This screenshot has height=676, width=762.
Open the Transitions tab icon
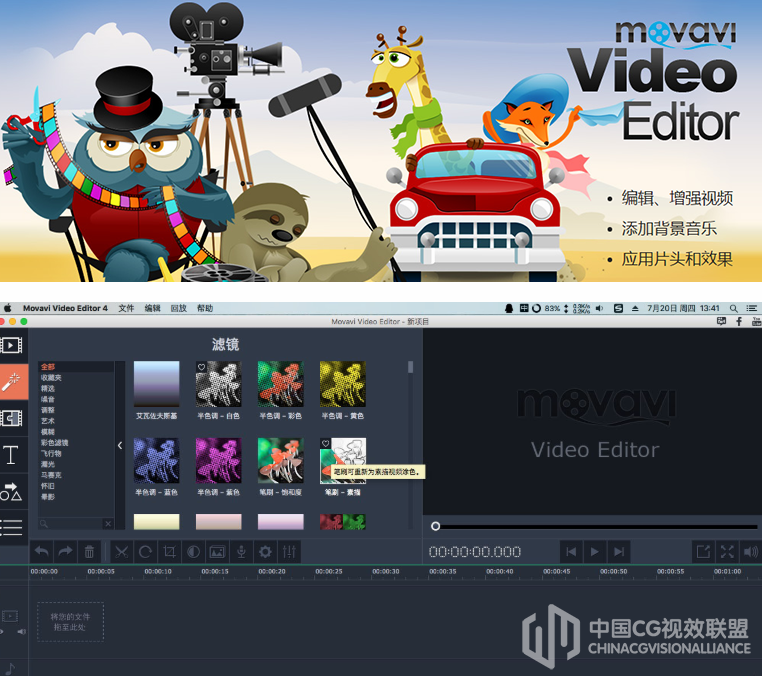coord(11,418)
